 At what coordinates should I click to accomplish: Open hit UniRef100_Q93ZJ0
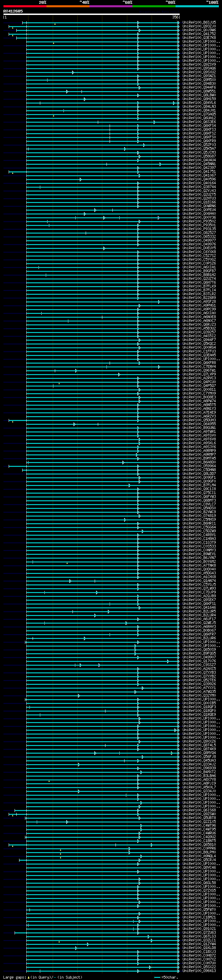click(199, 26)
